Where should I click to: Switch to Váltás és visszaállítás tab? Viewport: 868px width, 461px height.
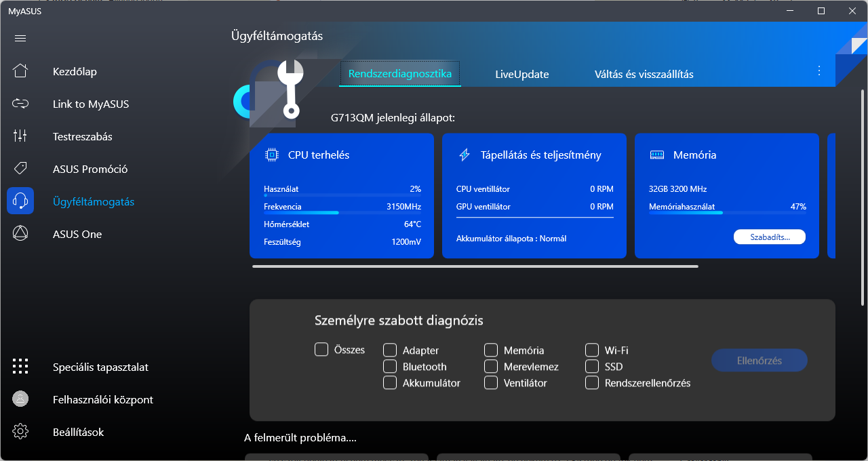pos(644,74)
